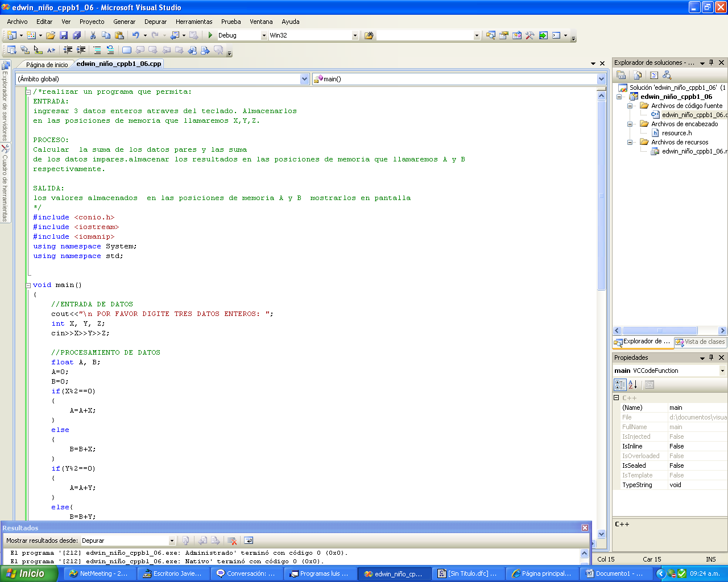Select resource.h in the solution tree

point(677,133)
